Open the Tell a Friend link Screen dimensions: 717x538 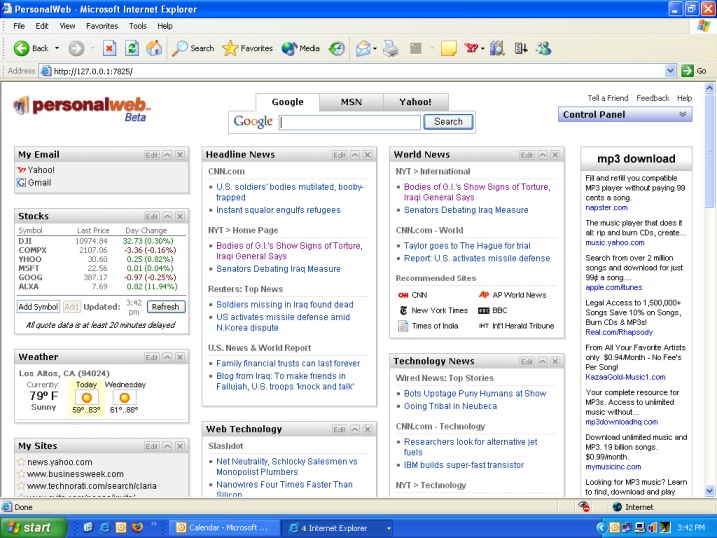tap(608, 98)
